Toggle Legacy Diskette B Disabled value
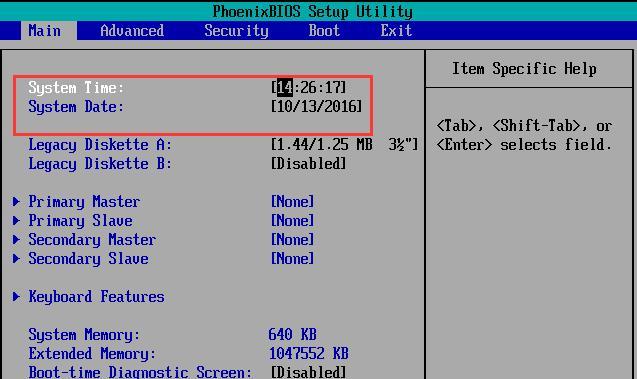This screenshot has height=379, width=637. (308, 164)
